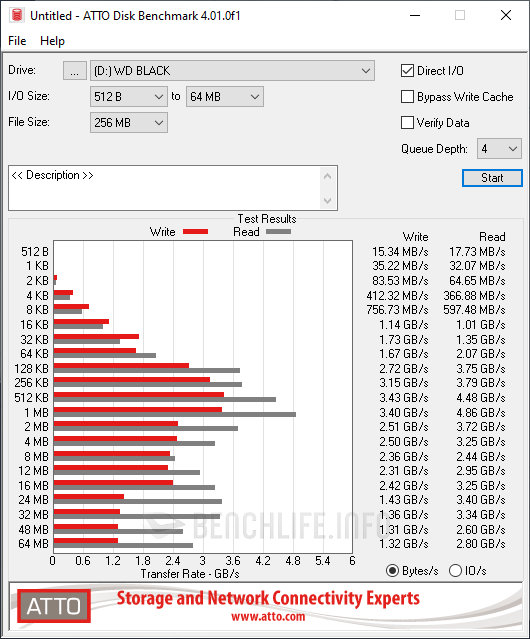Image resolution: width=530 pixels, height=639 pixels.
Task: Click the 1 MB read bar in chart
Action: pos(175,414)
